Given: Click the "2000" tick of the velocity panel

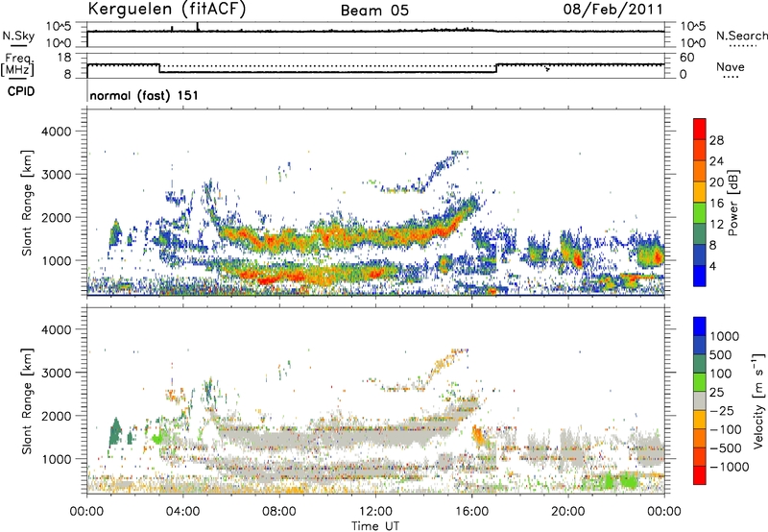Looking at the screenshot, I should coord(57,416).
